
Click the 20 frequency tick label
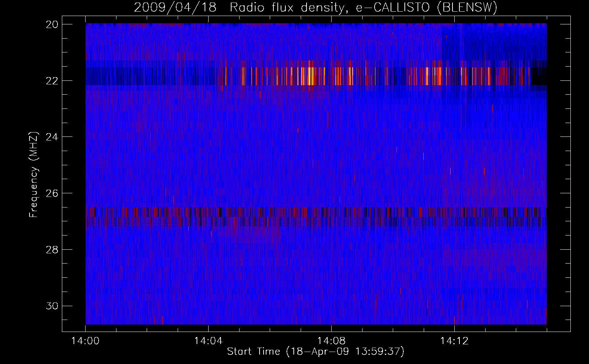click(52, 24)
